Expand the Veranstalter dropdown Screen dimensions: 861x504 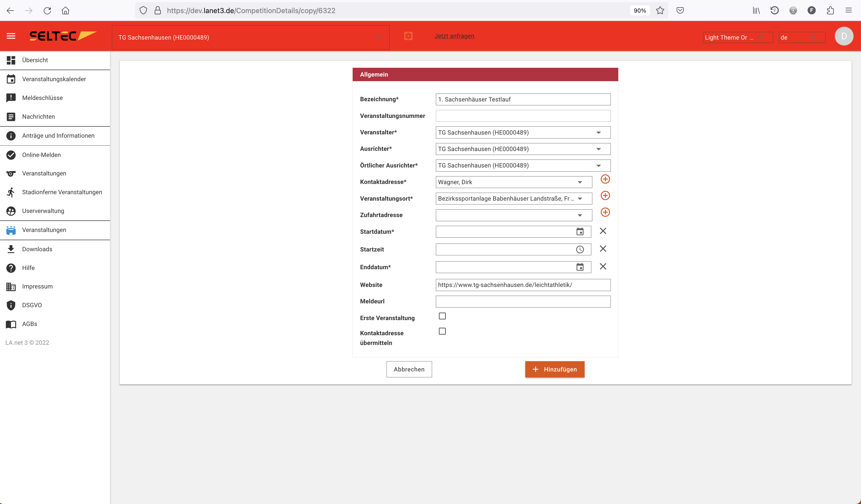coord(523,133)
